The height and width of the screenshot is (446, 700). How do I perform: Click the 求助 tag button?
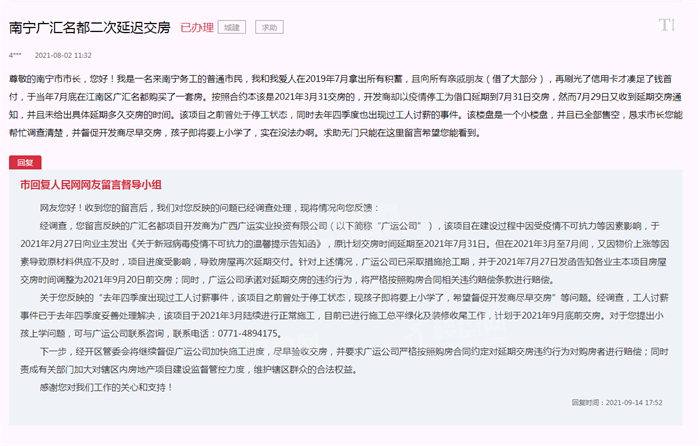click(x=269, y=27)
